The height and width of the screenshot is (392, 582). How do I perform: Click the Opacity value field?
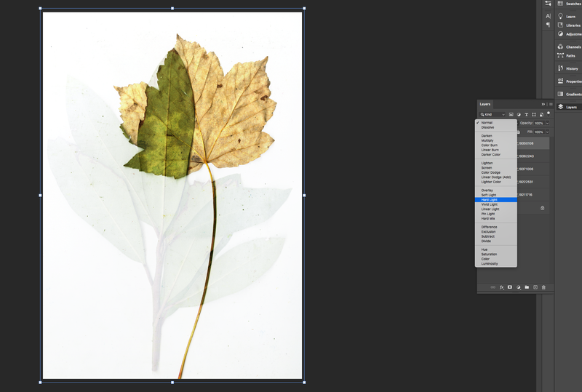539,123
